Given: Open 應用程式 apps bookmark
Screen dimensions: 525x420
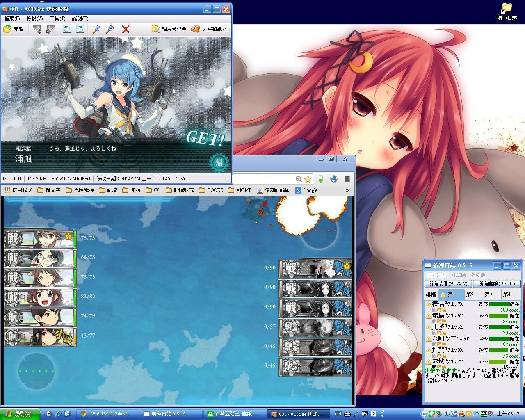Looking at the screenshot, I should point(18,190).
